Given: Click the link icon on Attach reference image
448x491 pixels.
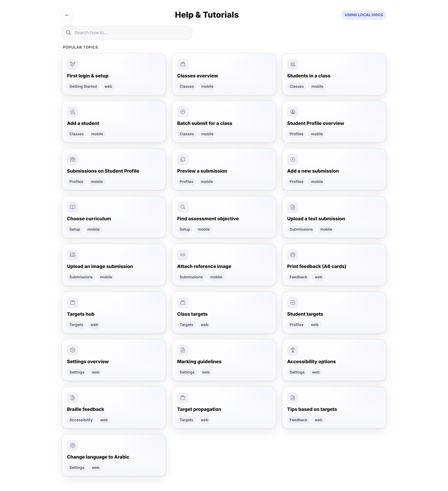Looking at the screenshot, I should tap(183, 255).
